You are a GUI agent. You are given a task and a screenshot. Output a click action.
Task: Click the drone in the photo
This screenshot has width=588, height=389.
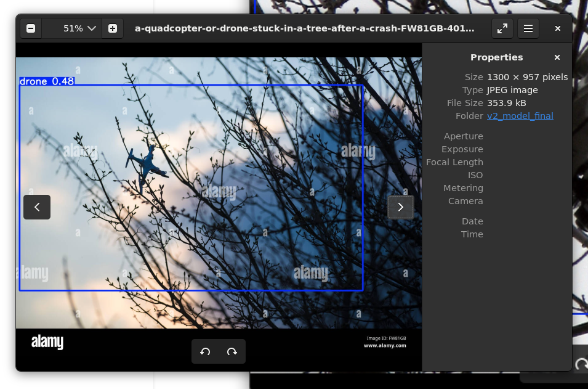point(147,166)
